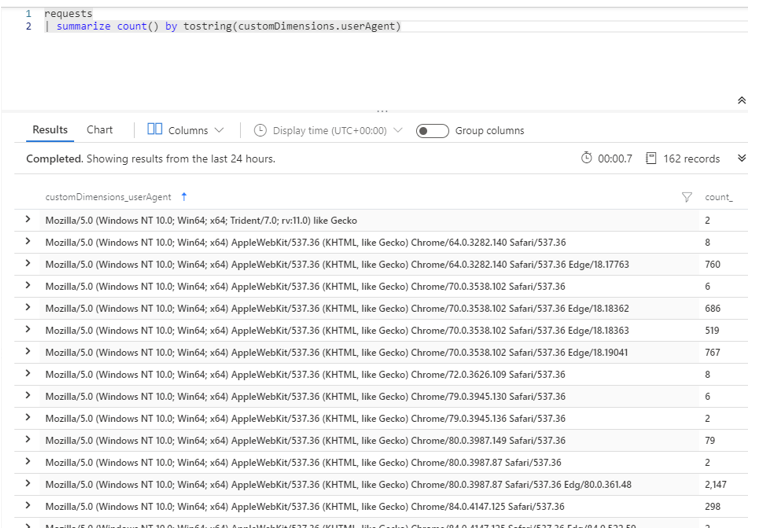767x528 pixels.
Task: Select the count cell showing 686
Action: [x=712, y=308]
